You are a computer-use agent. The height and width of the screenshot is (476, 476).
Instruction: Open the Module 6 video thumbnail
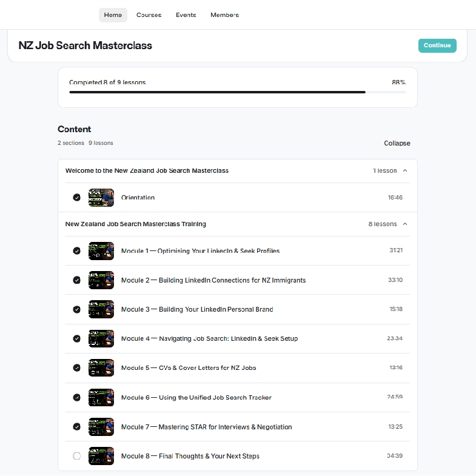[101, 397]
